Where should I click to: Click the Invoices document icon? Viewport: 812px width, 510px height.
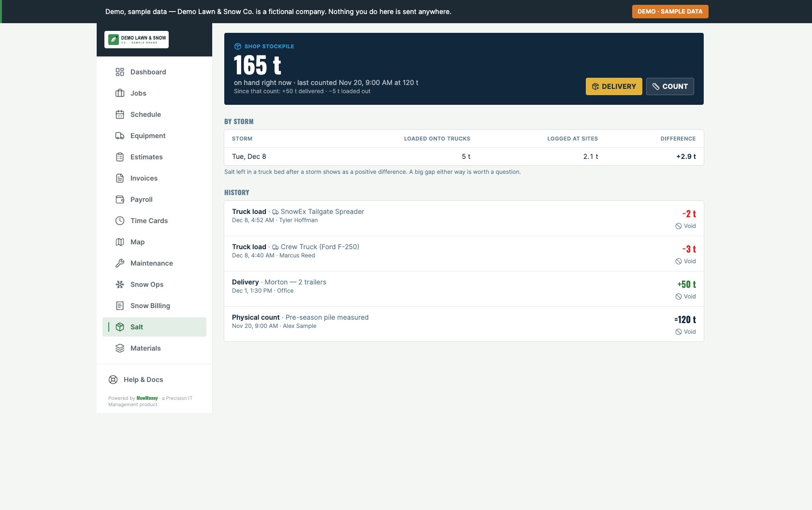click(120, 178)
